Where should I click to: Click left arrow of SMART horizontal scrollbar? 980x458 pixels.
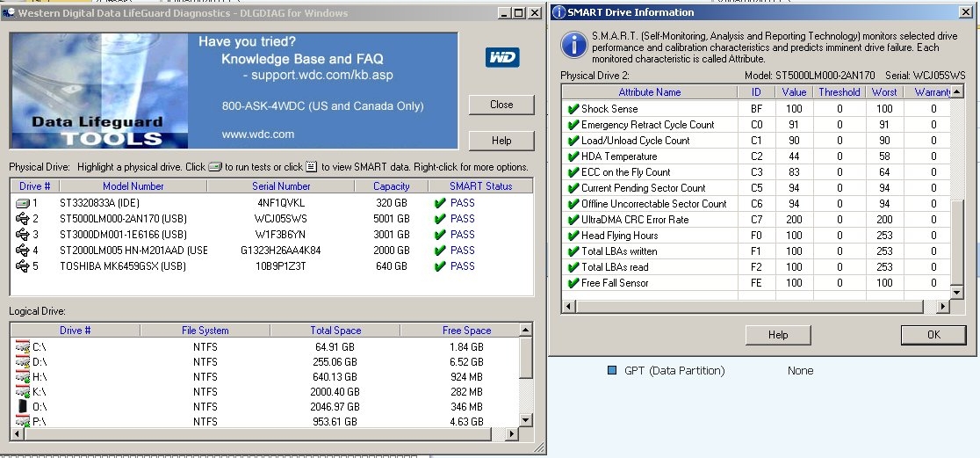pyautogui.click(x=569, y=307)
